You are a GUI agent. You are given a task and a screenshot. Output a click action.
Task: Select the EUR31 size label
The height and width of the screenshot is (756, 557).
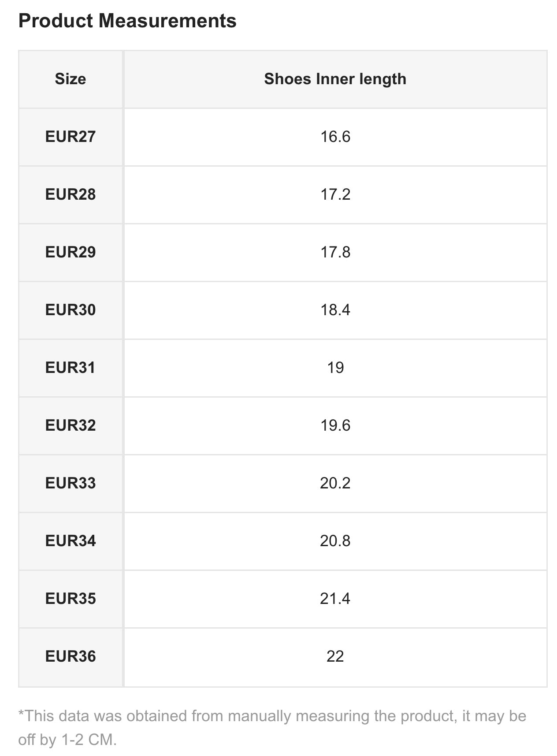click(71, 368)
